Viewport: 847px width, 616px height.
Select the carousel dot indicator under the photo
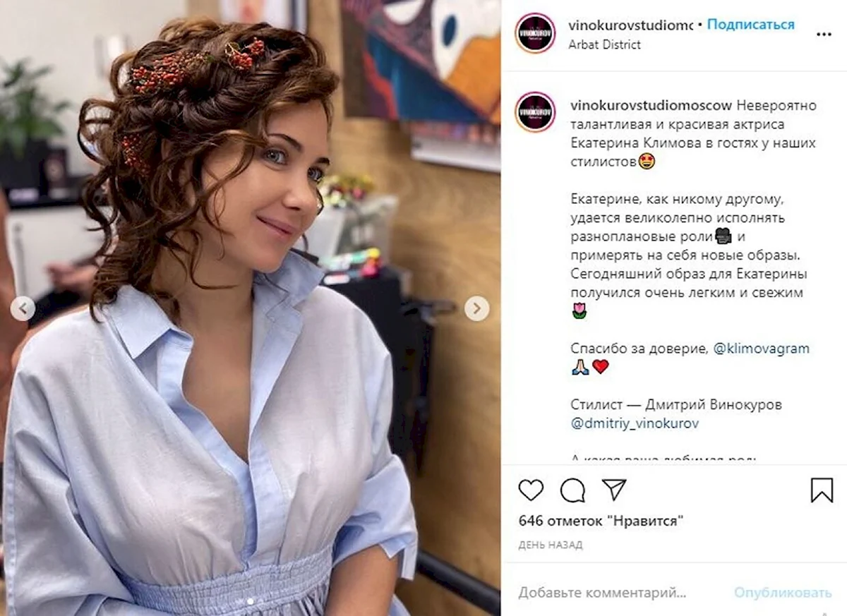251,601
